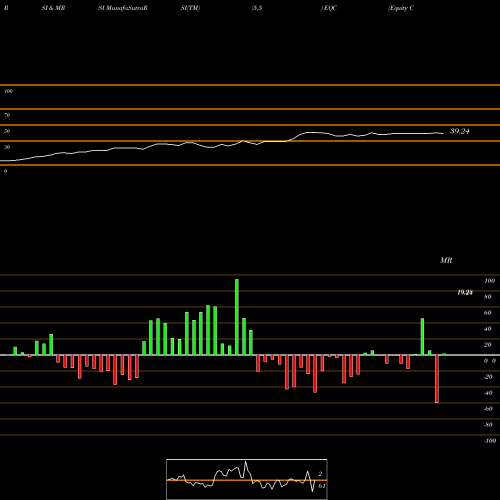
Task: Click the header text 'SI(TM)'
Action: click(x=190, y=8)
